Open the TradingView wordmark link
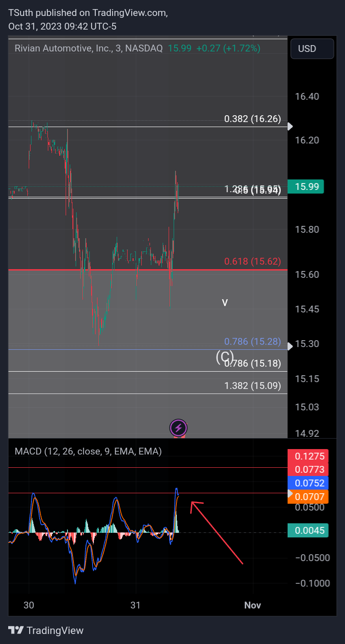Screen dimensions: 345x644 [x=55, y=631]
